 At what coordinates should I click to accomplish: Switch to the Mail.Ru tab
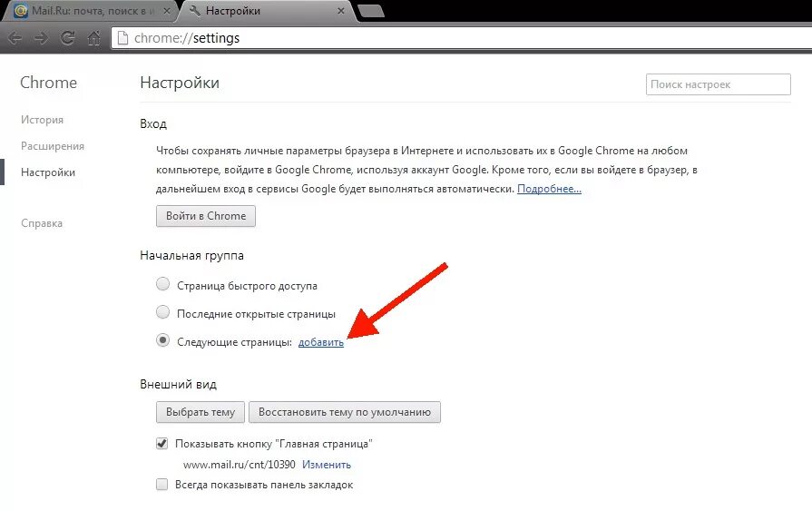tap(91, 11)
